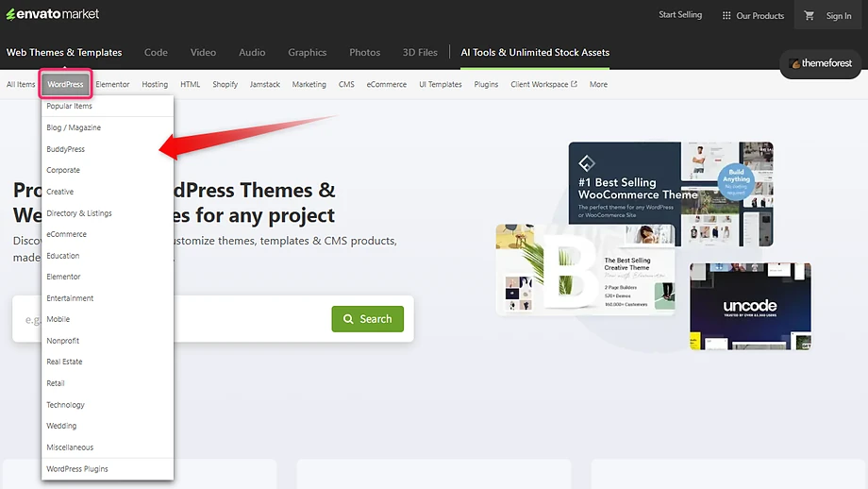The width and height of the screenshot is (868, 489).
Task: Open the Jamstack submenu
Action: (264, 84)
